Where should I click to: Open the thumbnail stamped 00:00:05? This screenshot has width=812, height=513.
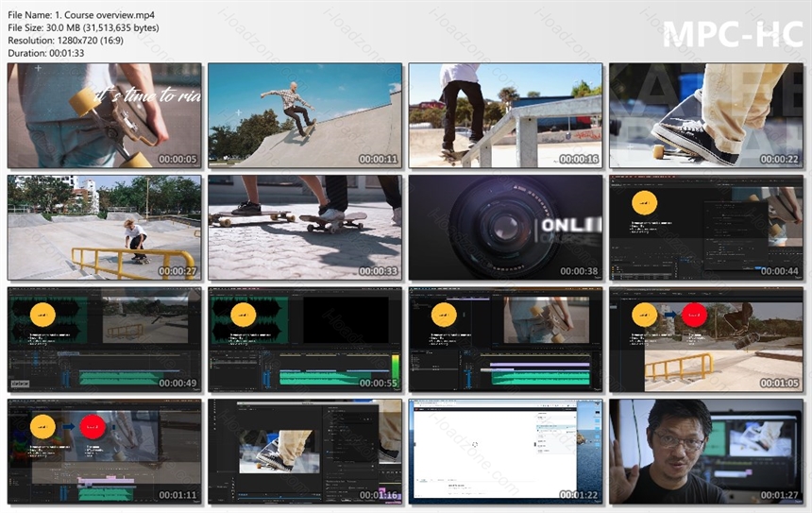pyautogui.click(x=105, y=115)
